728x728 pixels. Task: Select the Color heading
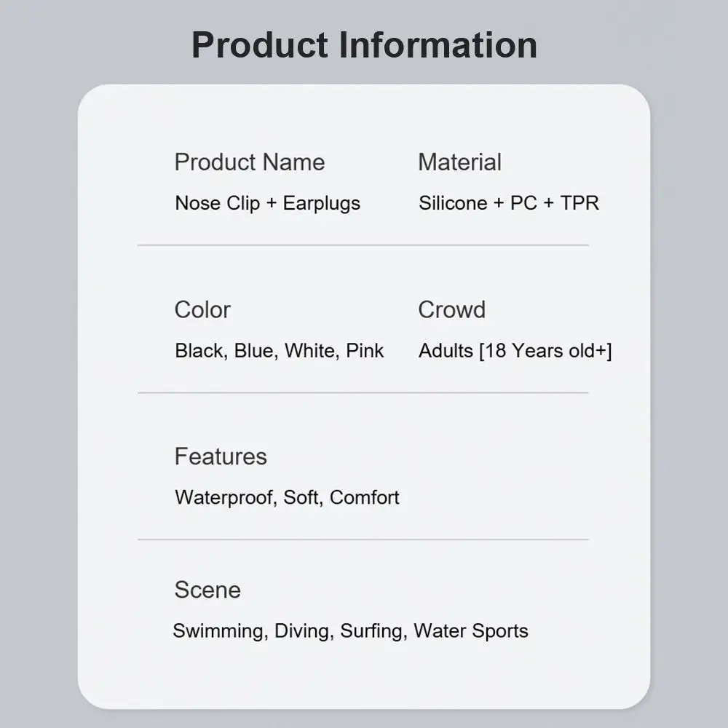(202, 309)
